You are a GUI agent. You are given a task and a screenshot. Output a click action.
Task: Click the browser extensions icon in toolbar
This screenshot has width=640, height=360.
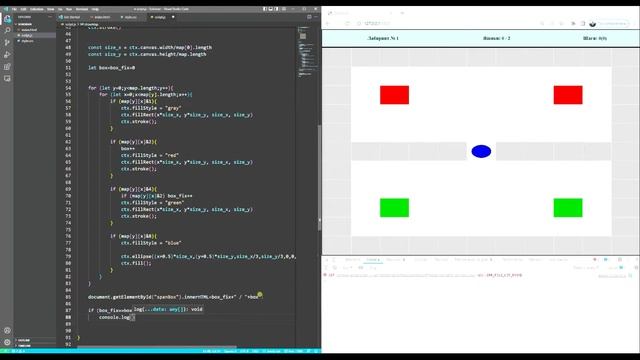pos(573,24)
